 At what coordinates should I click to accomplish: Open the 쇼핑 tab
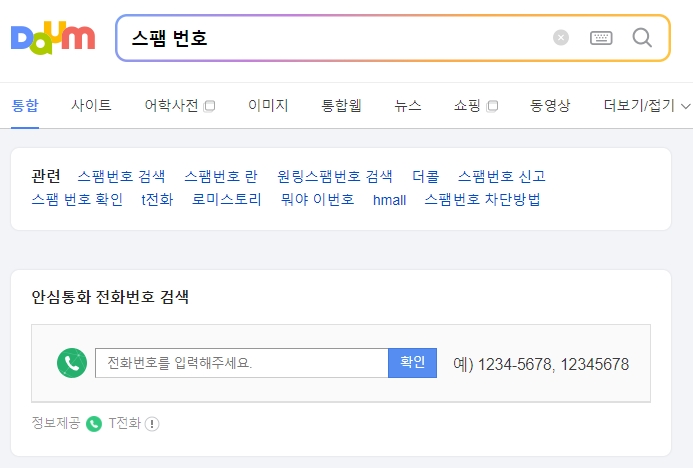[x=467, y=105]
